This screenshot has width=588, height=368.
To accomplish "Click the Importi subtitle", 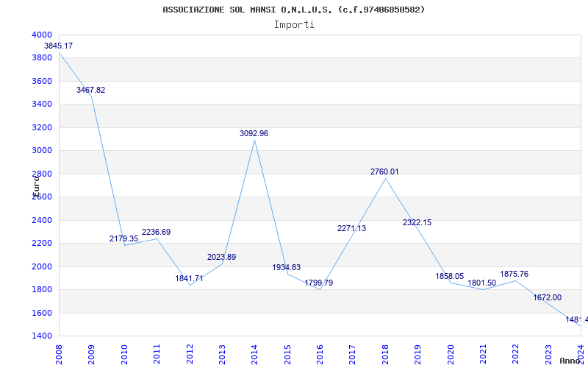I will (294, 25).
